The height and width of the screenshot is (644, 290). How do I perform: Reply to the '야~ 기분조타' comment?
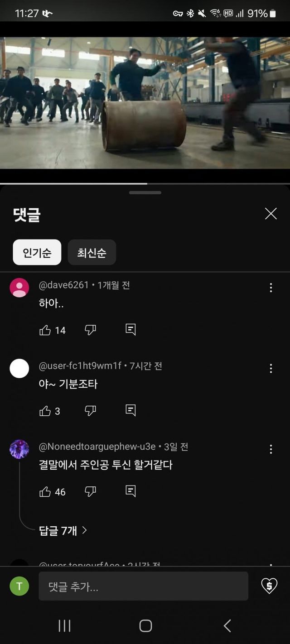(x=130, y=410)
